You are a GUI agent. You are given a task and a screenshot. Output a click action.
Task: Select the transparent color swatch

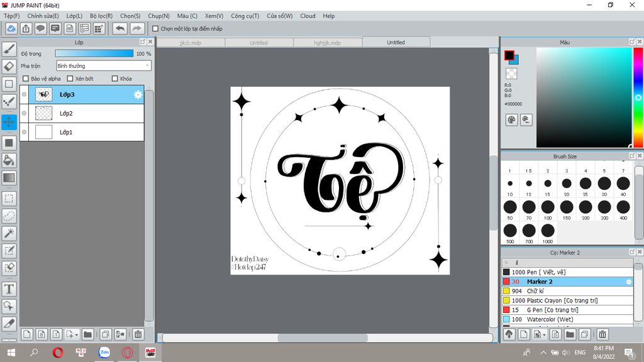[511, 74]
